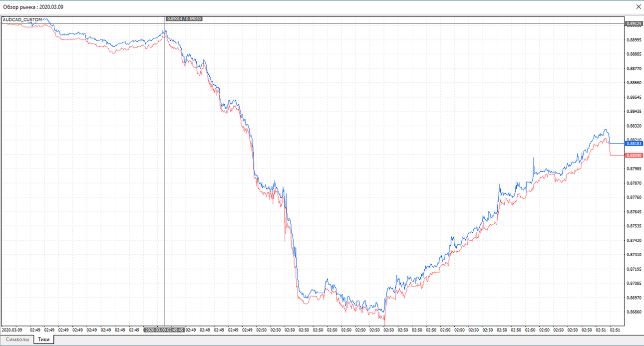Click the 0.87645 price axis label

[634, 212]
